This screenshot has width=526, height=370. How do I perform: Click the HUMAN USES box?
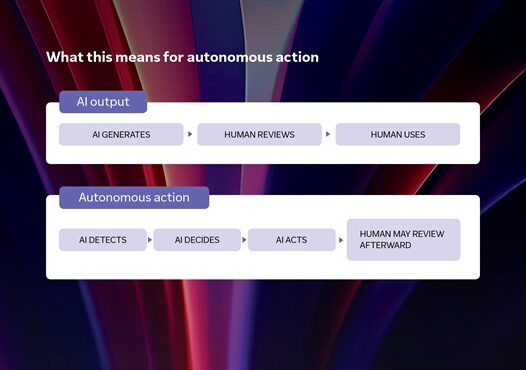(x=398, y=135)
